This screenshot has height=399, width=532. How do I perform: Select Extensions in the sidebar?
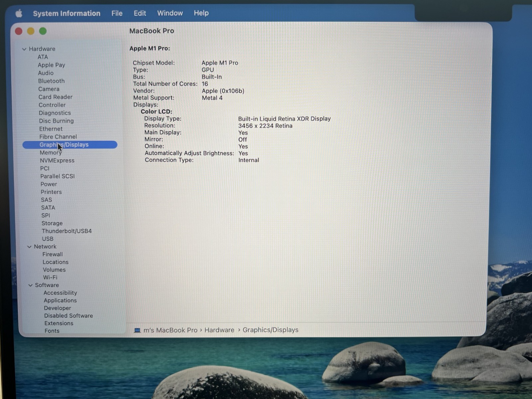(59, 323)
